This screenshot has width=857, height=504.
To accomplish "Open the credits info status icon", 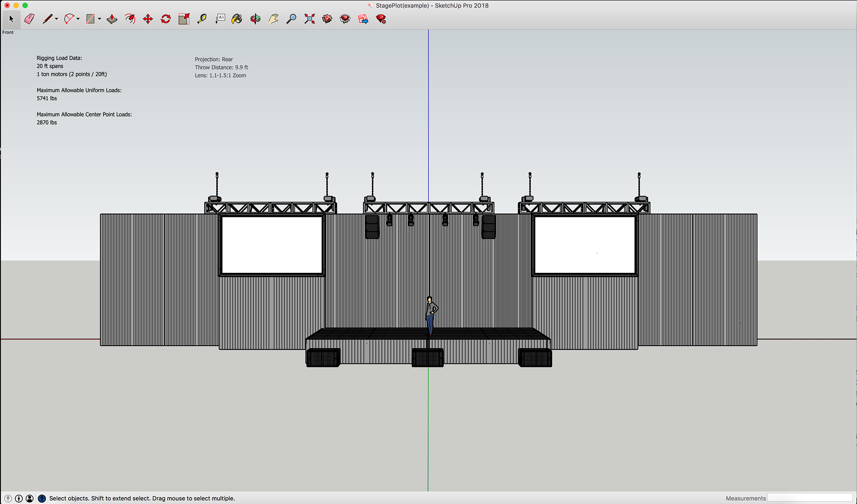I will (x=19, y=498).
